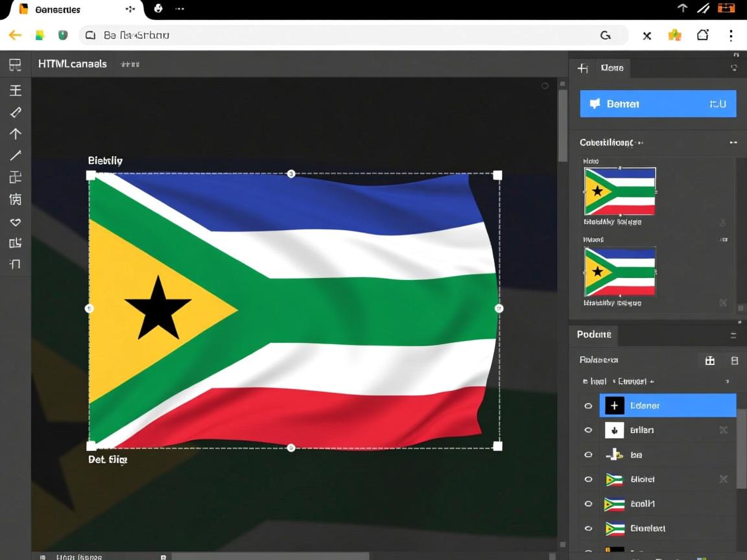Viewport: 747px width, 560px height.
Task: Open the more options beside Cabertilioang heading
Action: 733,143
